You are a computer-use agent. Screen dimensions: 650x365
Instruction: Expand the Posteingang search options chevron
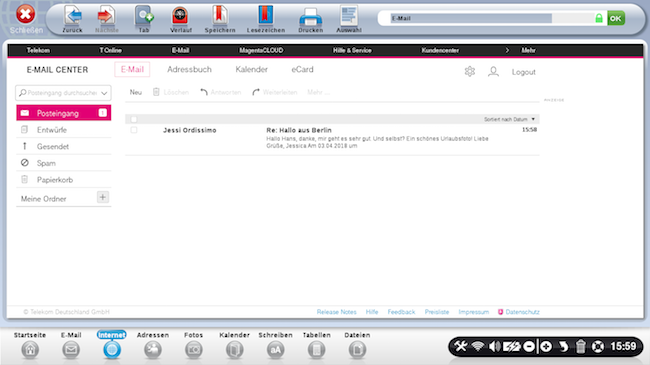point(104,93)
